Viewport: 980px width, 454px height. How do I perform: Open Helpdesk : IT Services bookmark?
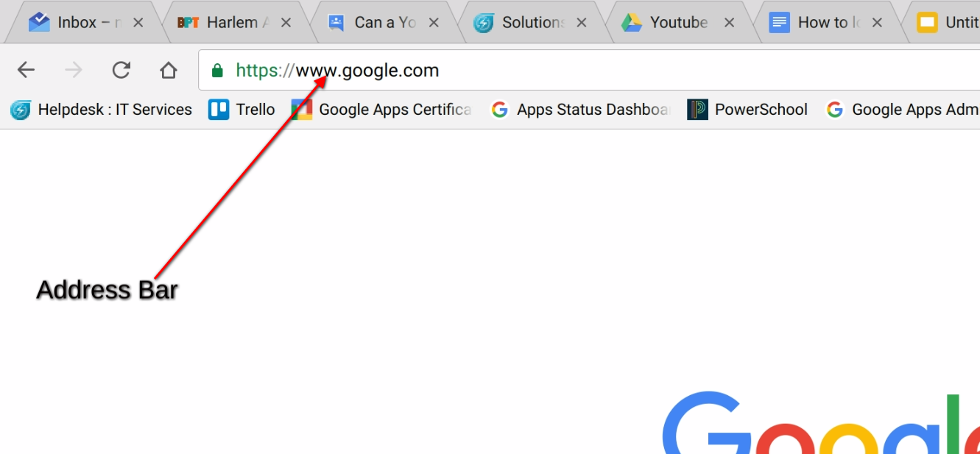101,110
